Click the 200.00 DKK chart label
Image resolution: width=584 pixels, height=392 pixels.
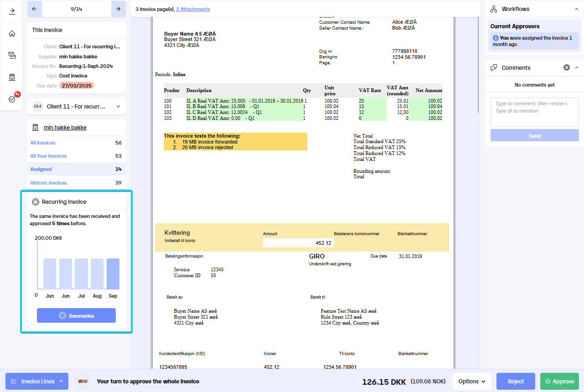click(48, 238)
